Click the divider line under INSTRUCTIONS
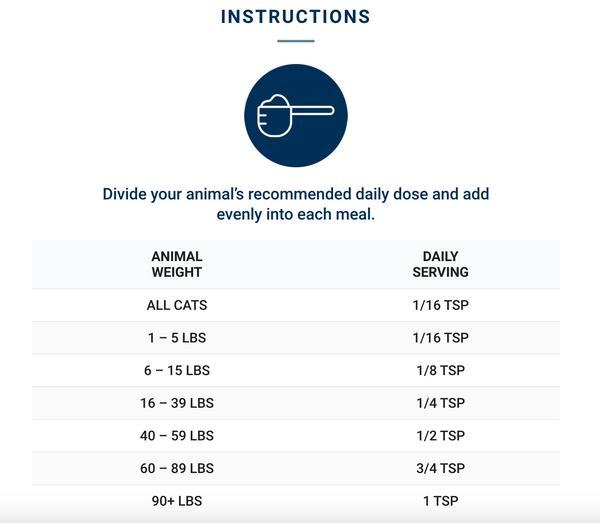600x523 pixels. pos(295,41)
